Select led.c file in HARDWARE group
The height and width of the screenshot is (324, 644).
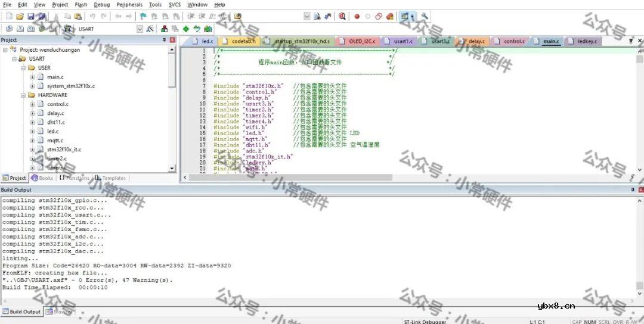pos(52,131)
